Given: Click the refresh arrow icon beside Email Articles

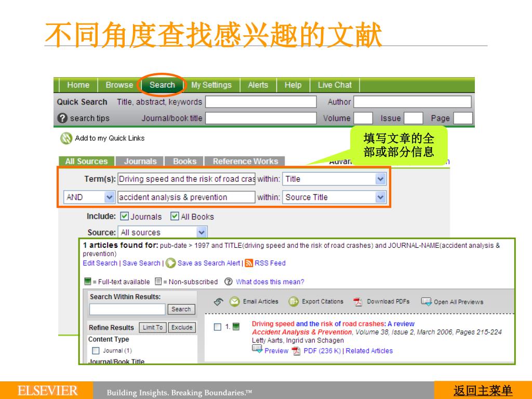Looking at the screenshot, I should [x=219, y=301].
